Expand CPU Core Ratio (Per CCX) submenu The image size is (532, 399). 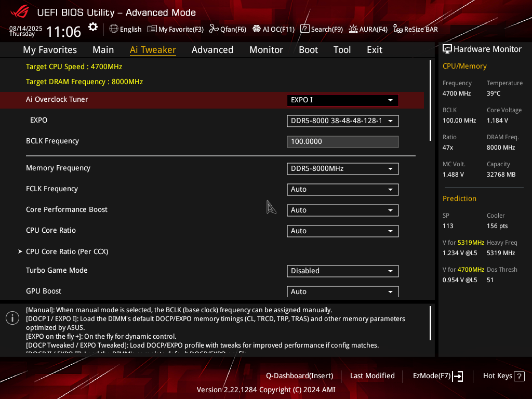(x=67, y=251)
